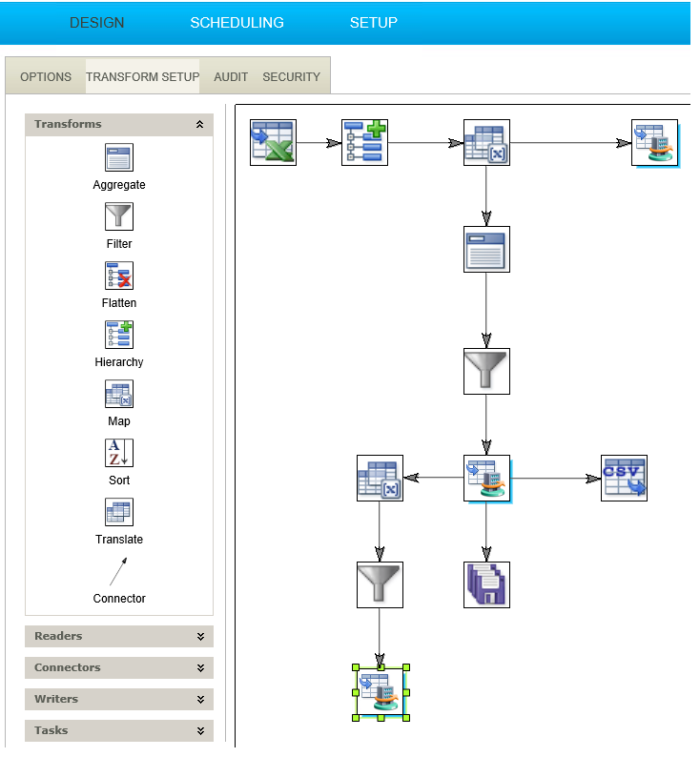Click the purple floppy disks save node
This screenshot has width=700, height=757.
486,584
